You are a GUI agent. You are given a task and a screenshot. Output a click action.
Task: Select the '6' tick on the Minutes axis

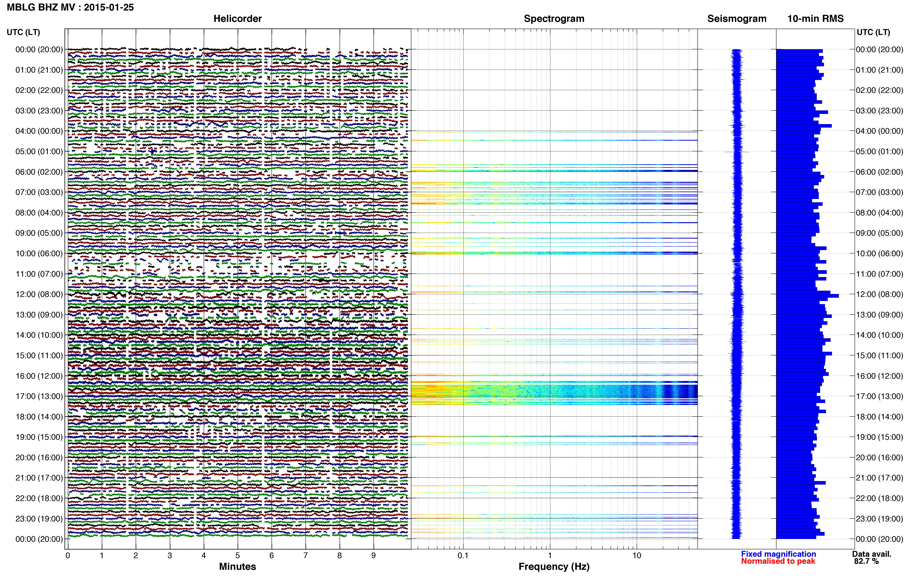[272, 555]
